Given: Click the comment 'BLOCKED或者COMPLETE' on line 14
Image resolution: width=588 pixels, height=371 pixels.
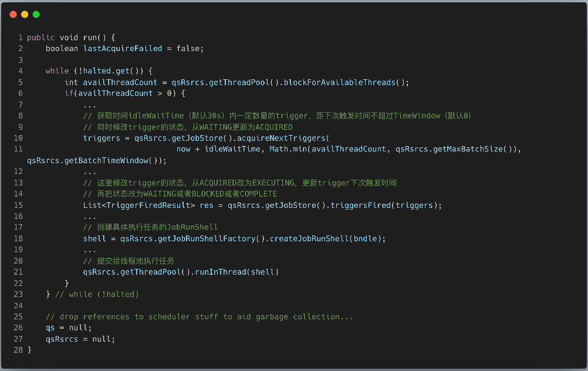Looking at the screenshot, I should point(234,194).
